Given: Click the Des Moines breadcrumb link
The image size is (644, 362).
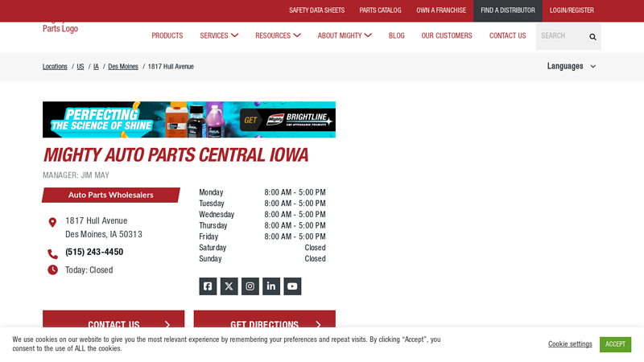Looking at the screenshot, I should coord(123,67).
